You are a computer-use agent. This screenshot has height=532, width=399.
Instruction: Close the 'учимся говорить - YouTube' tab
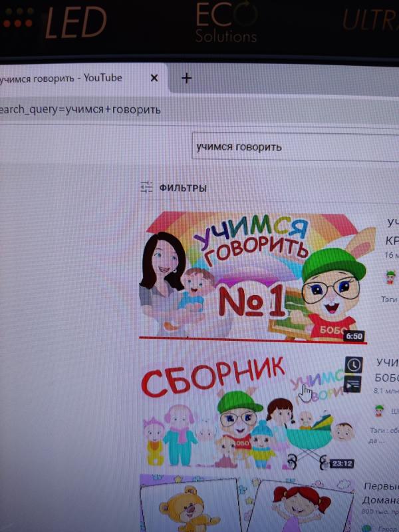[154, 78]
